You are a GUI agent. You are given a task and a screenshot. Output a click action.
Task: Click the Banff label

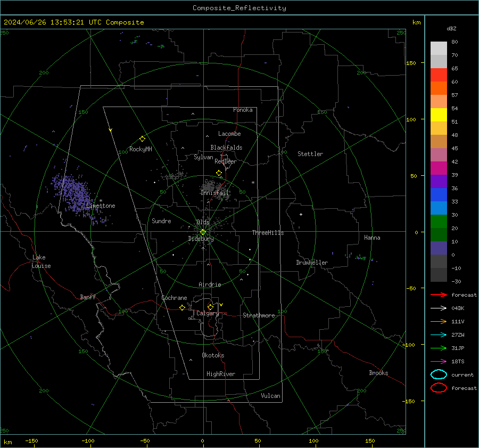pyautogui.click(x=88, y=297)
